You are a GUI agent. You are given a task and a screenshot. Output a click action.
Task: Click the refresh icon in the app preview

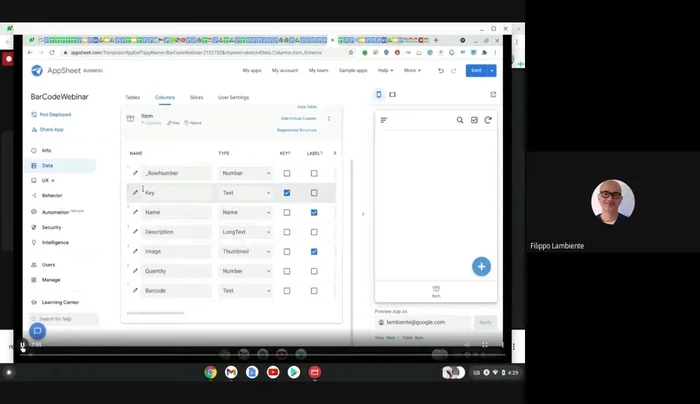pos(488,120)
